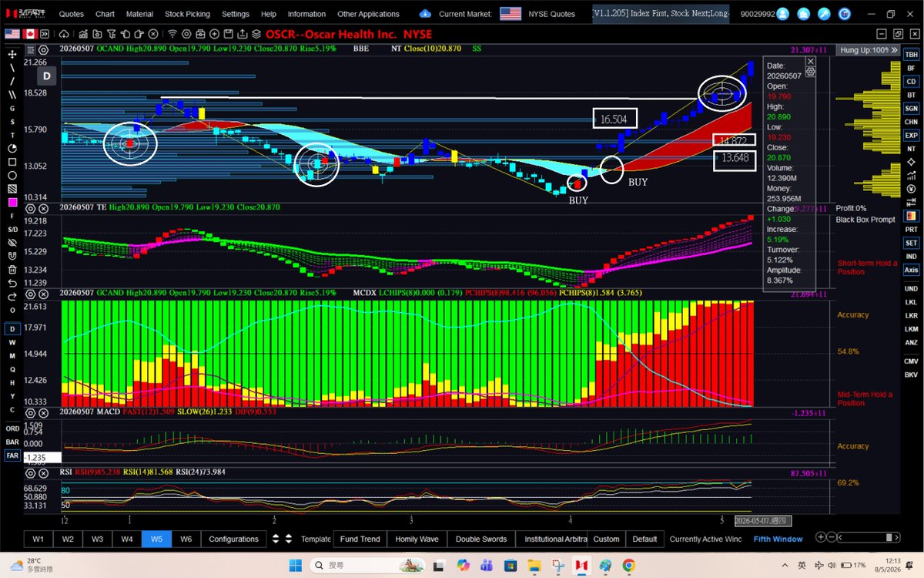This screenshot has height=578, width=924.
Task: Open Chrome from the Windows taskbar
Action: [x=628, y=565]
